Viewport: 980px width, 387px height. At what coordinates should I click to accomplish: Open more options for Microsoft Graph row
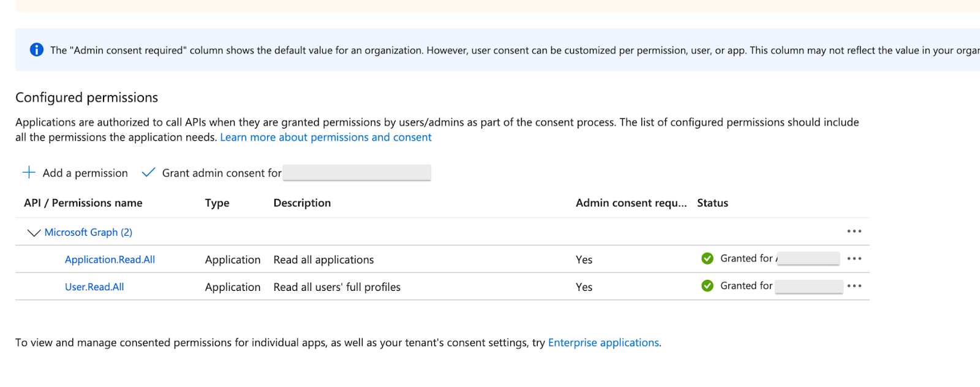[854, 231]
